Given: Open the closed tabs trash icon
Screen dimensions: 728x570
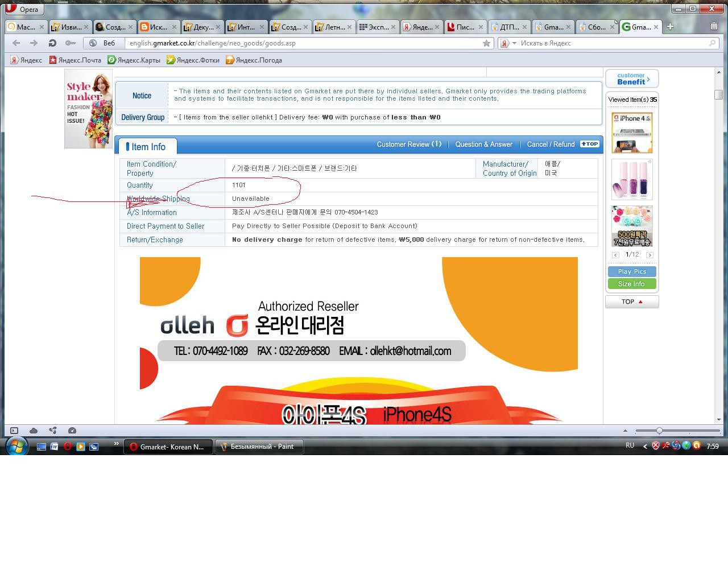Looking at the screenshot, I should tap(714, 26).
